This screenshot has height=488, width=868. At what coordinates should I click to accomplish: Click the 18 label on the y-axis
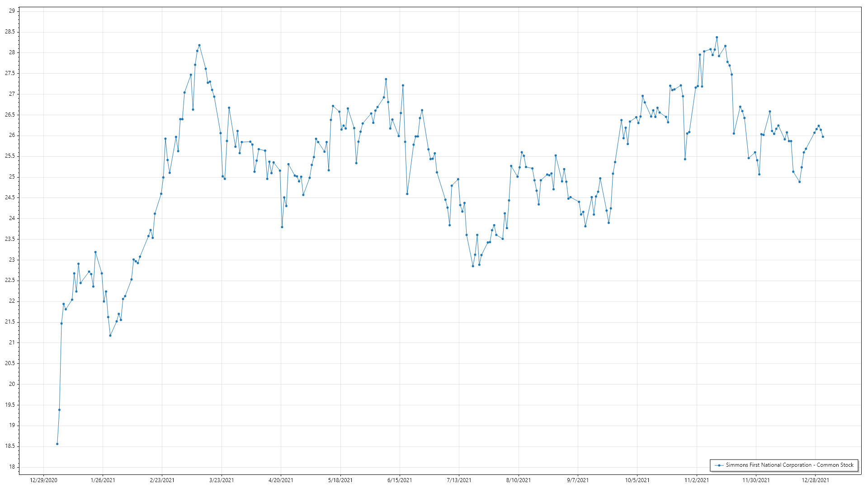[x=12, y=467]
